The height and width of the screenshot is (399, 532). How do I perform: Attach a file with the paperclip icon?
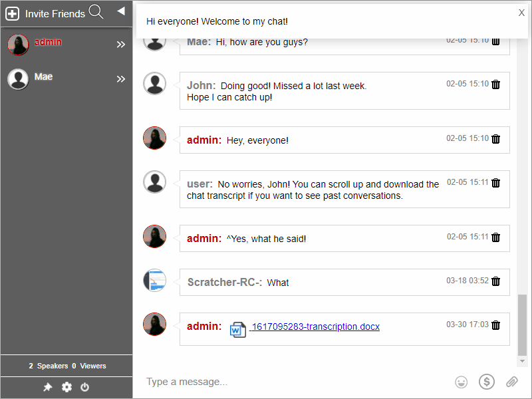[x=512, y=382]
